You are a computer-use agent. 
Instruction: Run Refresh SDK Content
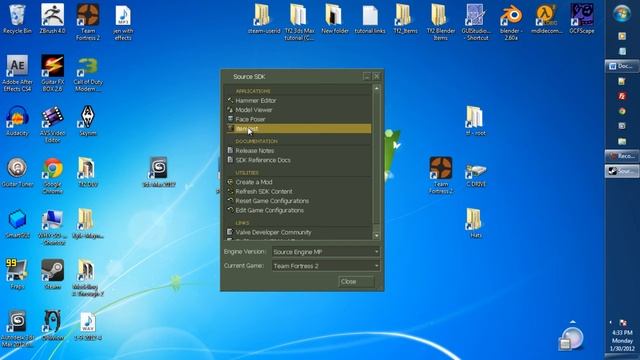[x=299, y=191]
